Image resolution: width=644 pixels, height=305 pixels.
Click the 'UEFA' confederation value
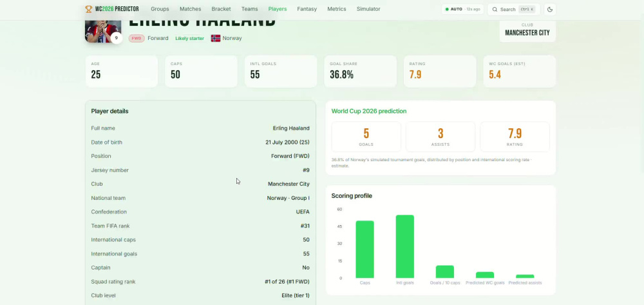[x=303, y=212]
